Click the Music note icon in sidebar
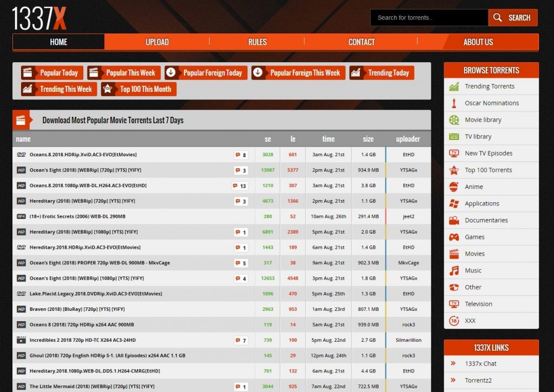The width and height of the screenshot is (554, 392). point(454,271)
